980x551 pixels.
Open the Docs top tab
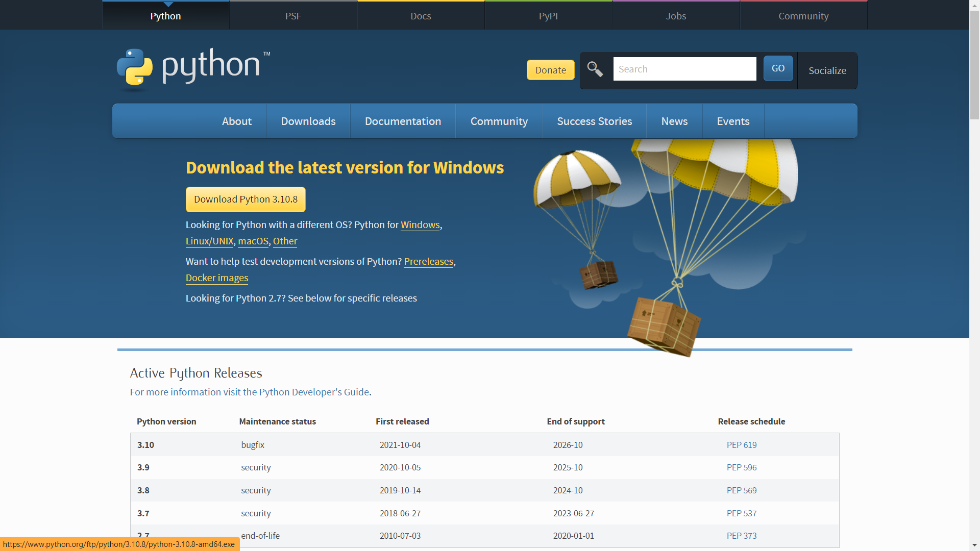tap(421, 16)
